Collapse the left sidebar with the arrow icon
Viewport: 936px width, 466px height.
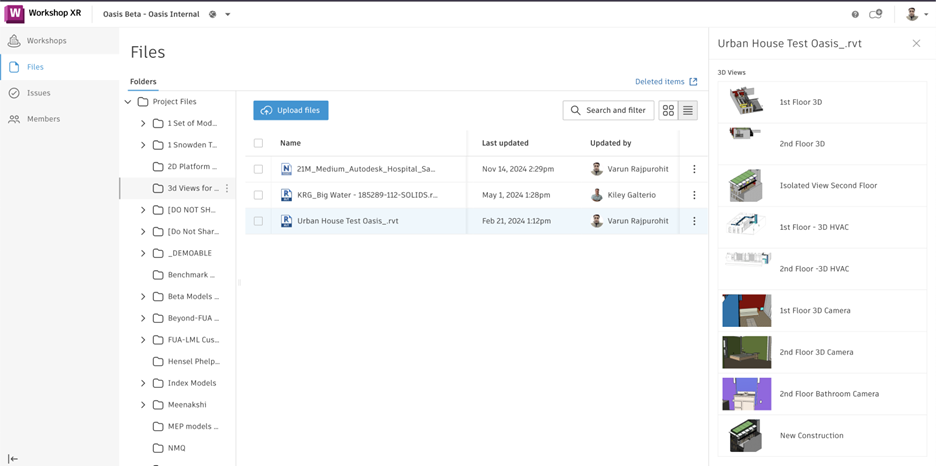coord(13,459)
